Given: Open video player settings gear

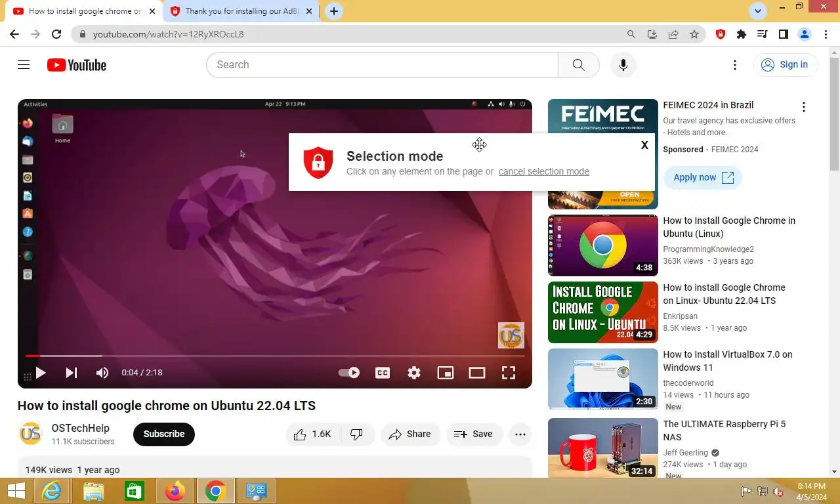Looking at the screenshot, I should pyautogui.click(x=414, y=373).
